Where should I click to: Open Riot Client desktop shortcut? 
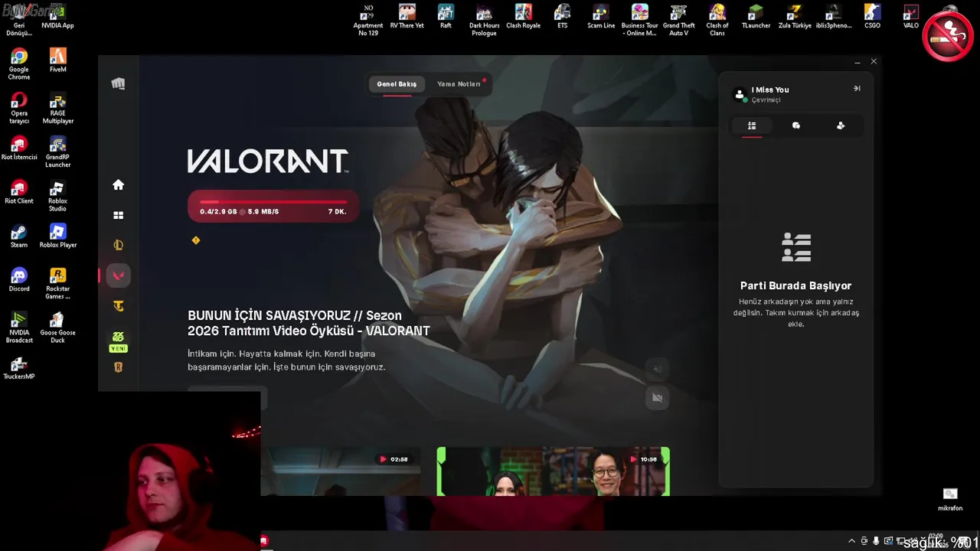pyautogui.click(x=19, y=191)
